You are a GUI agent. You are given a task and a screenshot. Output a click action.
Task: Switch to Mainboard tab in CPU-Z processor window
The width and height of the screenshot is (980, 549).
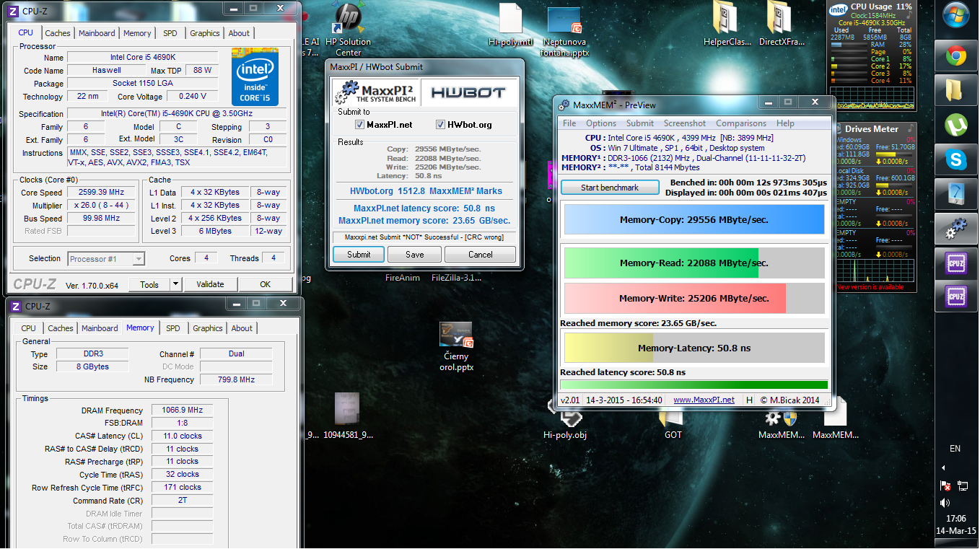coord(97,33)
